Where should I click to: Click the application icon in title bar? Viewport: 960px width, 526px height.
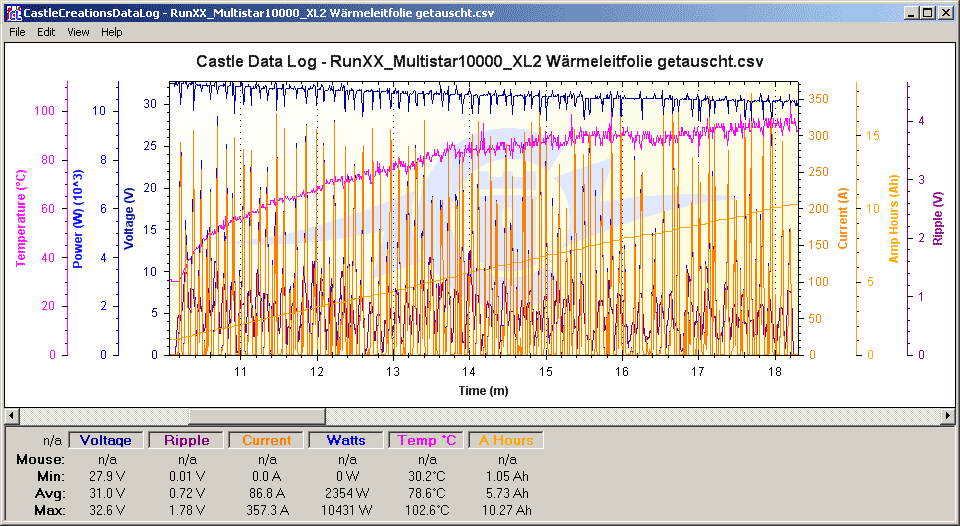(12, 12)
